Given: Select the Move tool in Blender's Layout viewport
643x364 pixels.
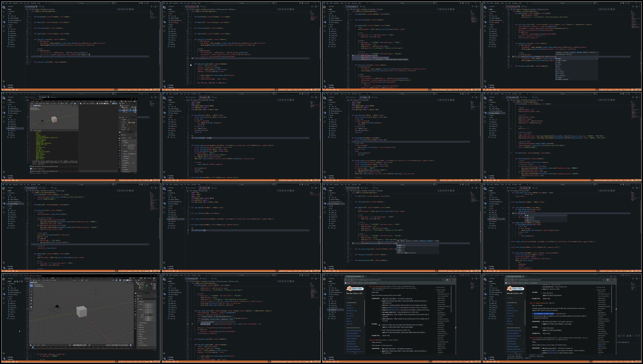Looking at the screenshot, I should [x=31, y=292].
